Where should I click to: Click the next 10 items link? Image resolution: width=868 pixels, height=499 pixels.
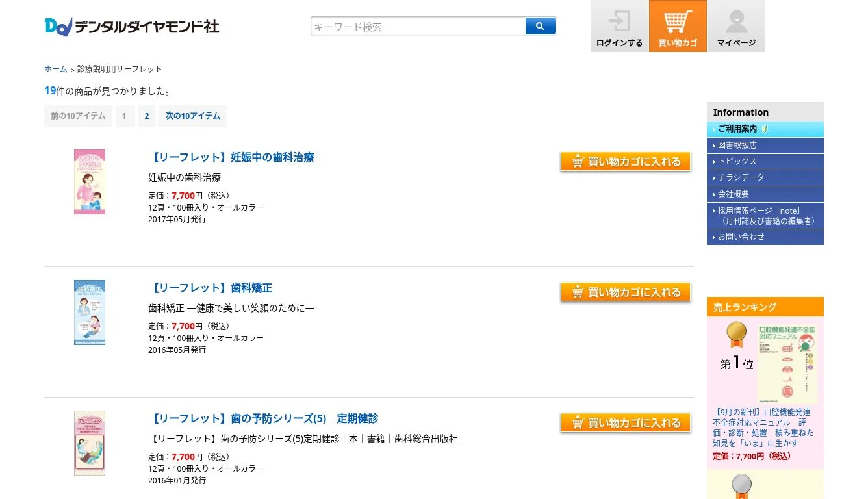tap(192, 116)
